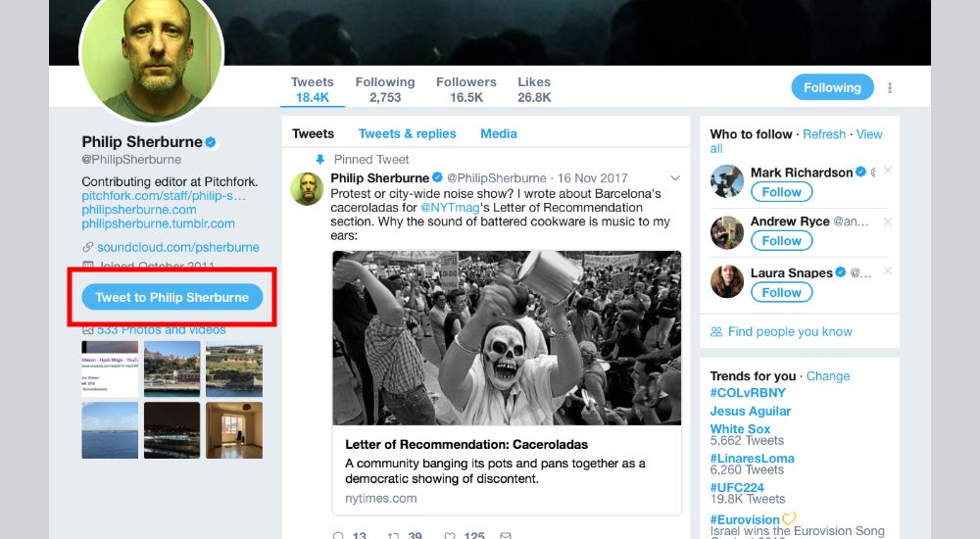980x539 pixels.
Task: Click Andrew Ryce's avatar picture
Action: pos(727,232)
